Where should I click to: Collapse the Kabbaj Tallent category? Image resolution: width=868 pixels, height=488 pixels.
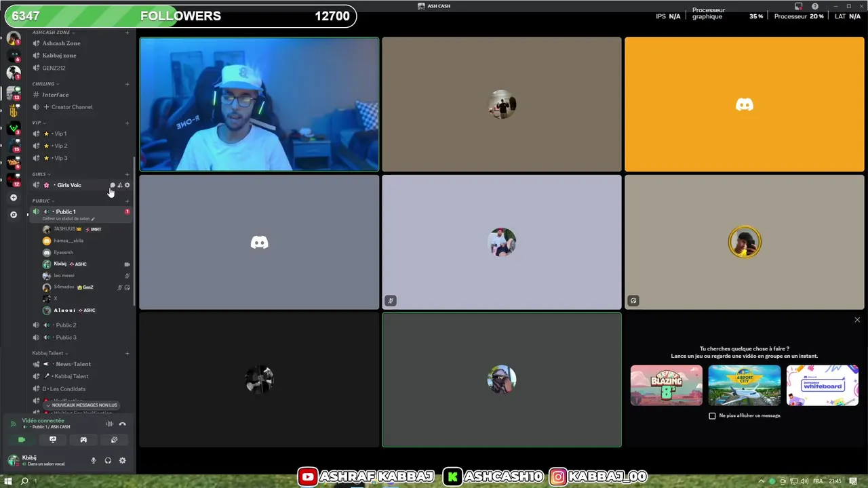(x=49, y=353)
